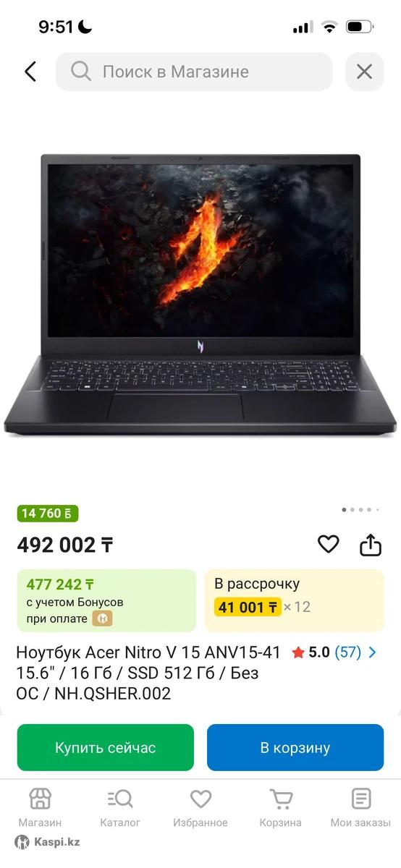Clear search with the X button
Viewport: 401px width, 868px height.
[x=364, y=72]
